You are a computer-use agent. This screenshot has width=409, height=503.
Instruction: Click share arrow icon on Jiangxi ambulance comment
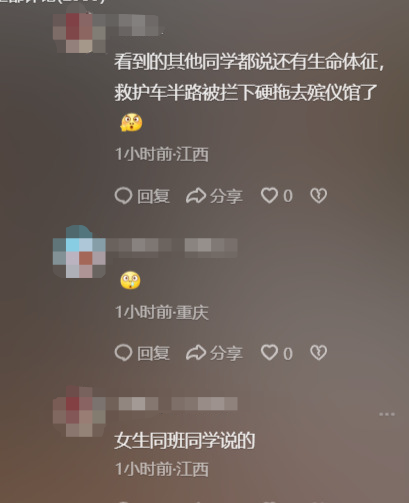point(196,196)
